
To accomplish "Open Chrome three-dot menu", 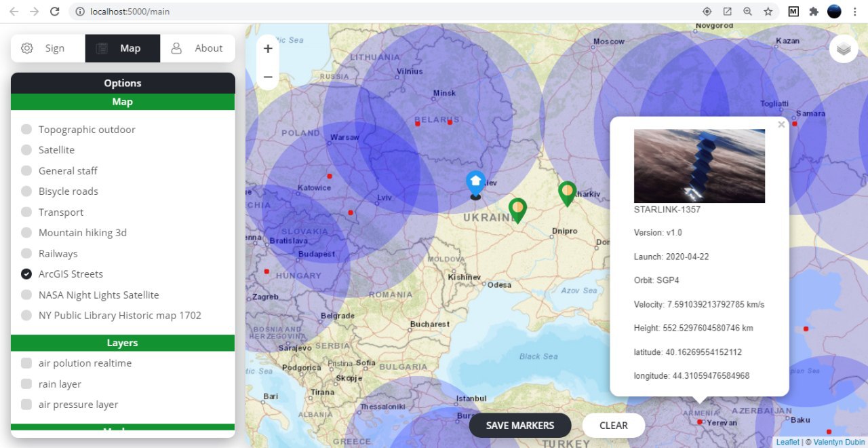I will point(855,12).
